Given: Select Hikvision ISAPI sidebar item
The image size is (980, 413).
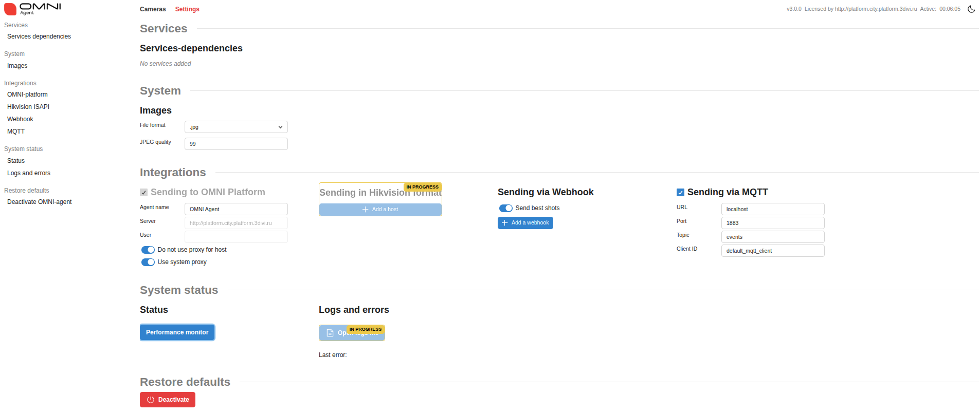Looking at the screenshot, I should coord(28,107).
